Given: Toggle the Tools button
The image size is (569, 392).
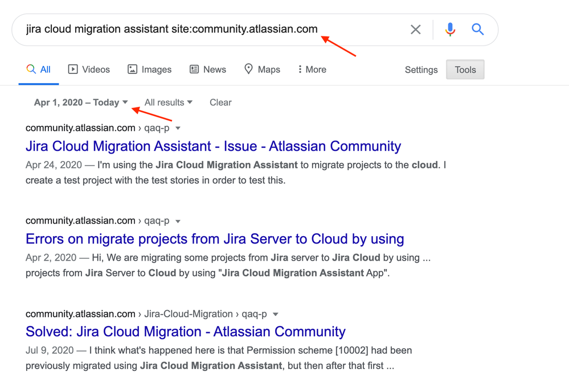Looking at the screenshot, I should click(x=465, y=69).
